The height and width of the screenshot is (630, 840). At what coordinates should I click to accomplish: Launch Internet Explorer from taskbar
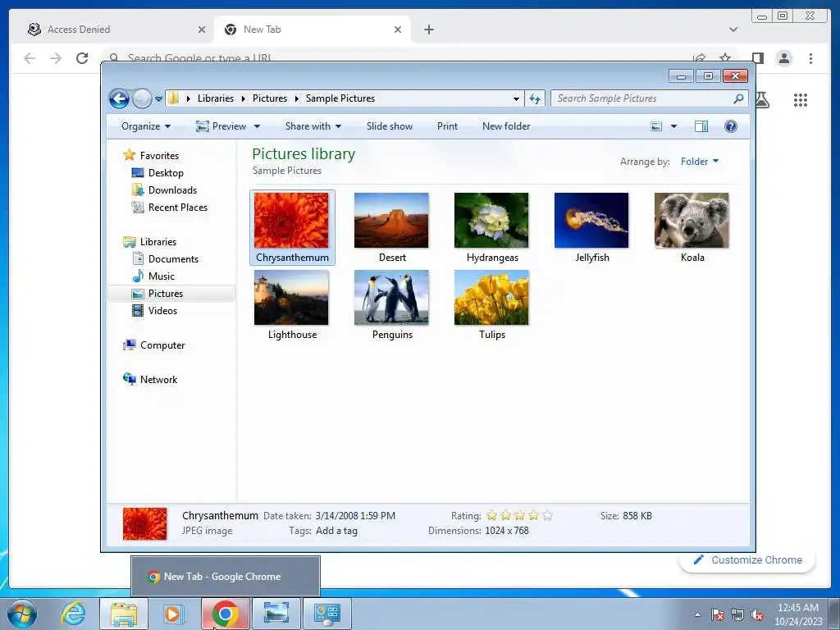73,614
